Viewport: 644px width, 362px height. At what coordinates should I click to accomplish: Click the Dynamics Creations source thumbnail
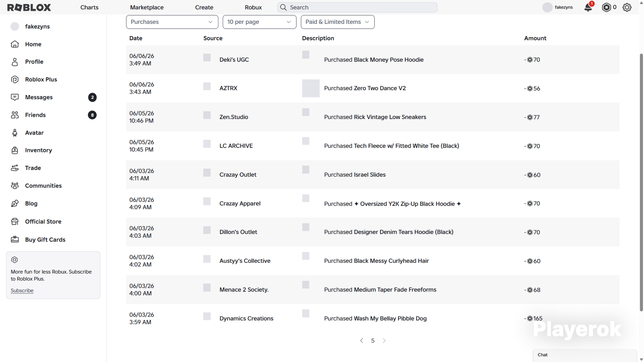pos(207,316)
